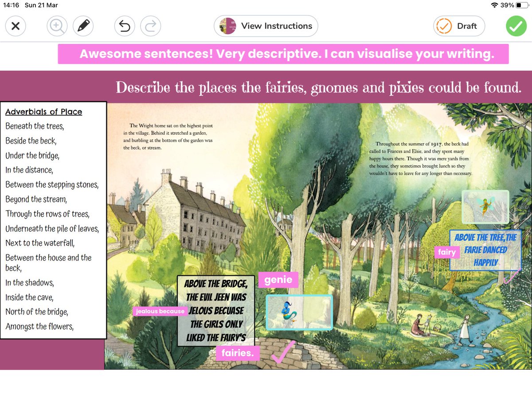Save as Draft
The width and height of the screenshot is (532, 399).
[x=459, y=26]
